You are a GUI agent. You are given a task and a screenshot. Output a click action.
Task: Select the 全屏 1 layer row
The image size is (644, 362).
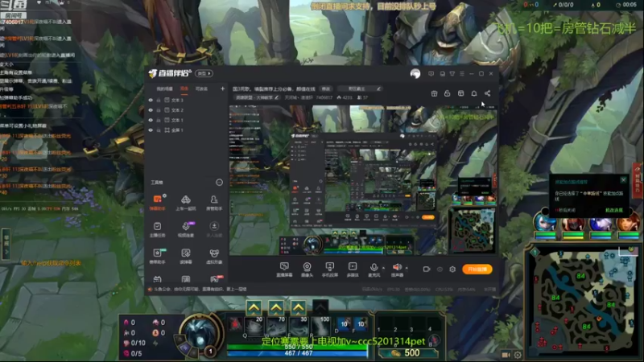(186, 130)
